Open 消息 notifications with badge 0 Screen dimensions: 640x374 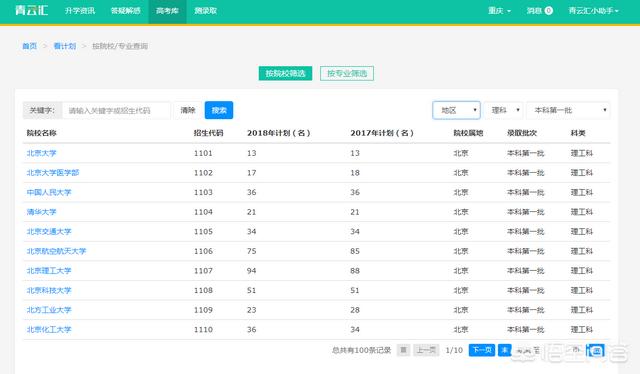coord(540,11)
